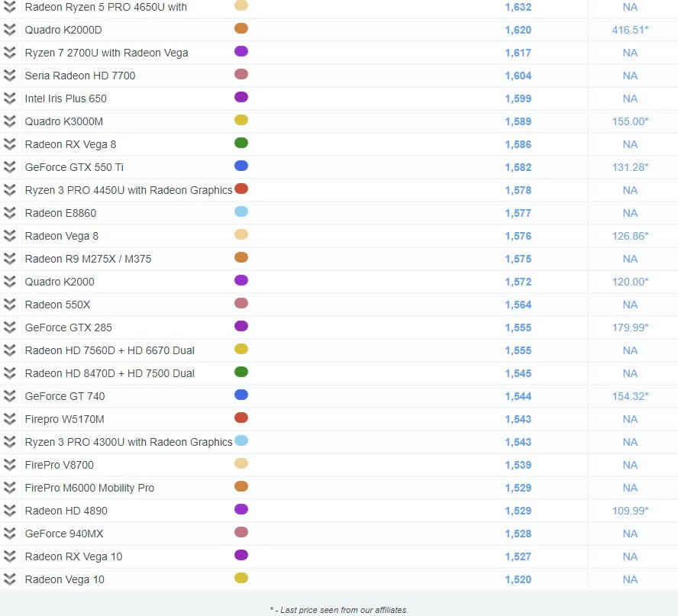Screen dimensions: 678x616
Task: Click score 1,589 for Quadro K3000M
Action: [518, 121]
